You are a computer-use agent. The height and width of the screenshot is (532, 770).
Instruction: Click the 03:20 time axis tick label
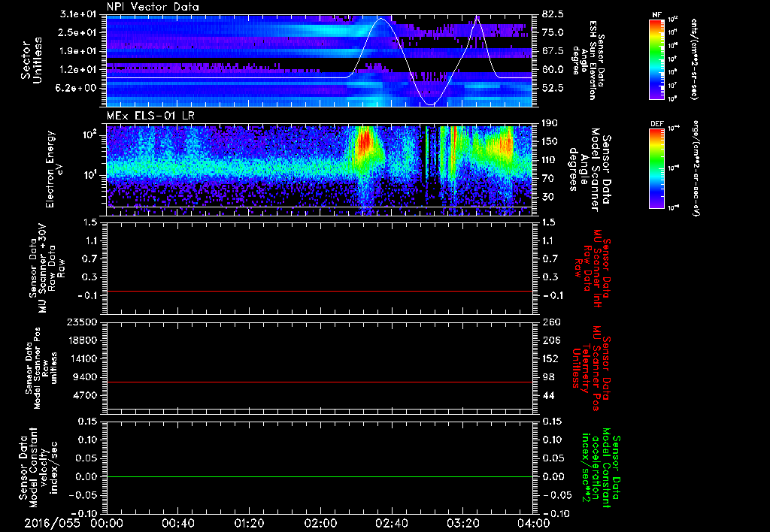[463, 523]
